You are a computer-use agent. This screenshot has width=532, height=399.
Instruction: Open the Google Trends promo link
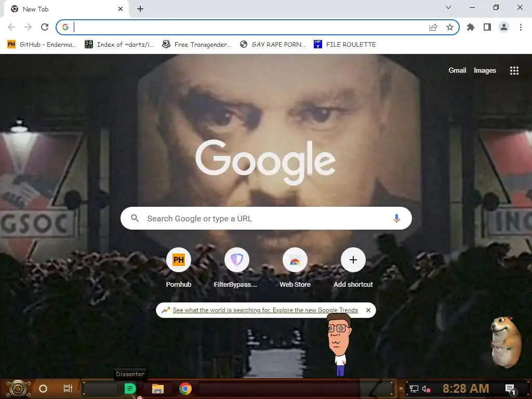265,310
